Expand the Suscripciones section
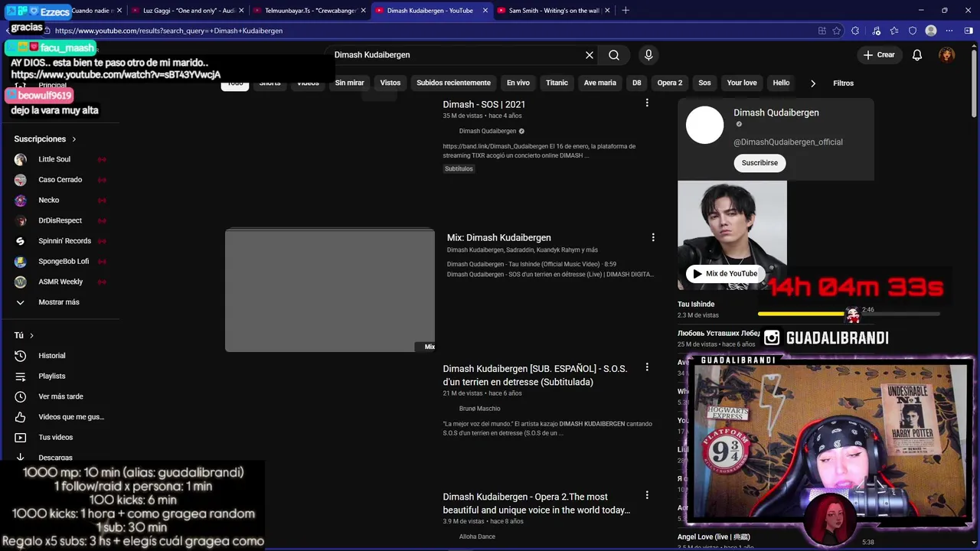Screen dimensions: 980x551 [45, 139]
